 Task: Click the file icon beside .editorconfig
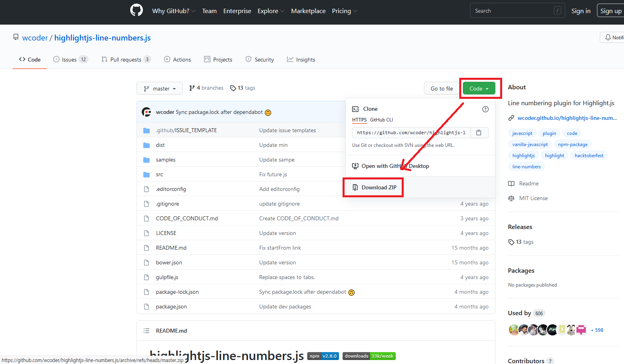(x=146, y=189)
